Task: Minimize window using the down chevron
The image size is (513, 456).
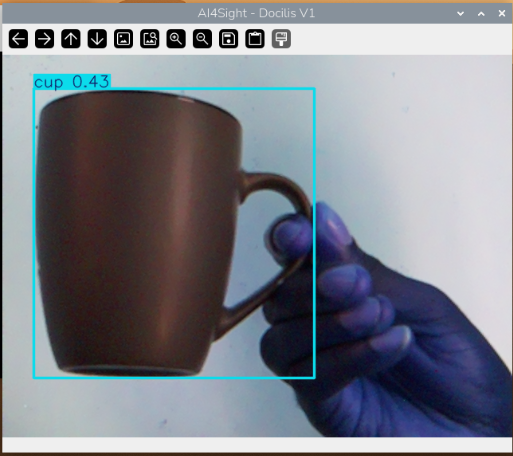Action: point(461,14)
